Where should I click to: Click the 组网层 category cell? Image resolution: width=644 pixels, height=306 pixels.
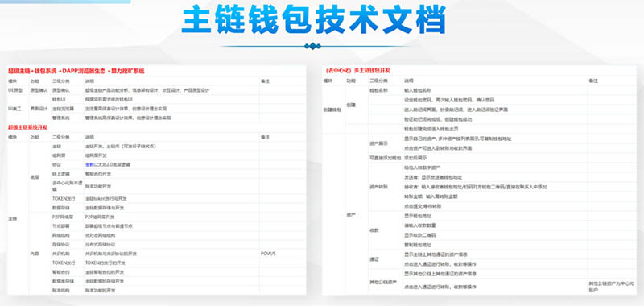[59, 155]
